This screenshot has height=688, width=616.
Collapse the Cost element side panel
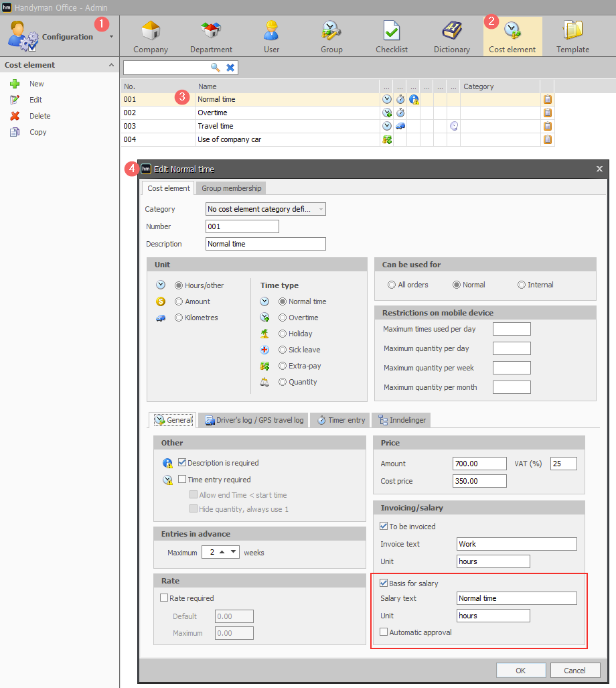111,65
